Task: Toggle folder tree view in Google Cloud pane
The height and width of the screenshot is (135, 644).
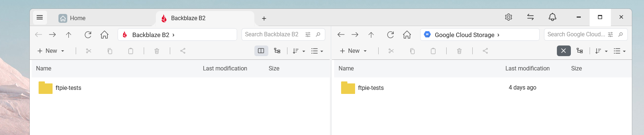Action: tap(580, 51)
